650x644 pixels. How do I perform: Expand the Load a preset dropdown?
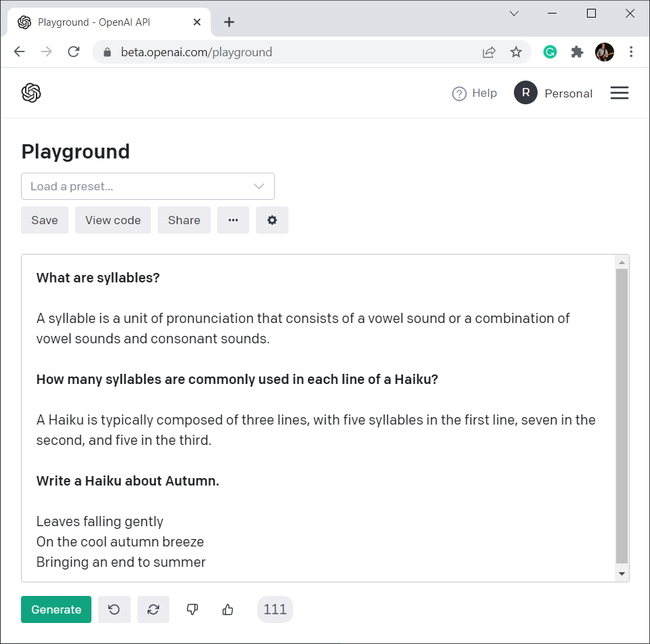(x=148, y=186)
